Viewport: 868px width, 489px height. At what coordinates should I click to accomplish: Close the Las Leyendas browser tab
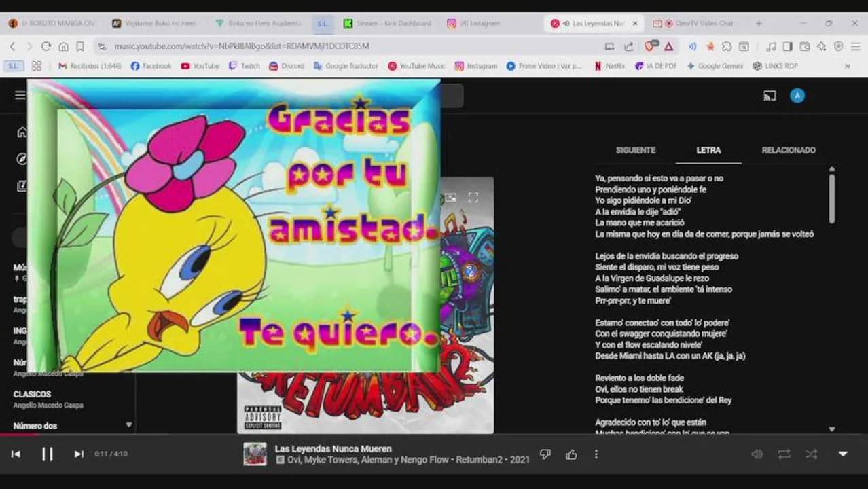(635, 23)
